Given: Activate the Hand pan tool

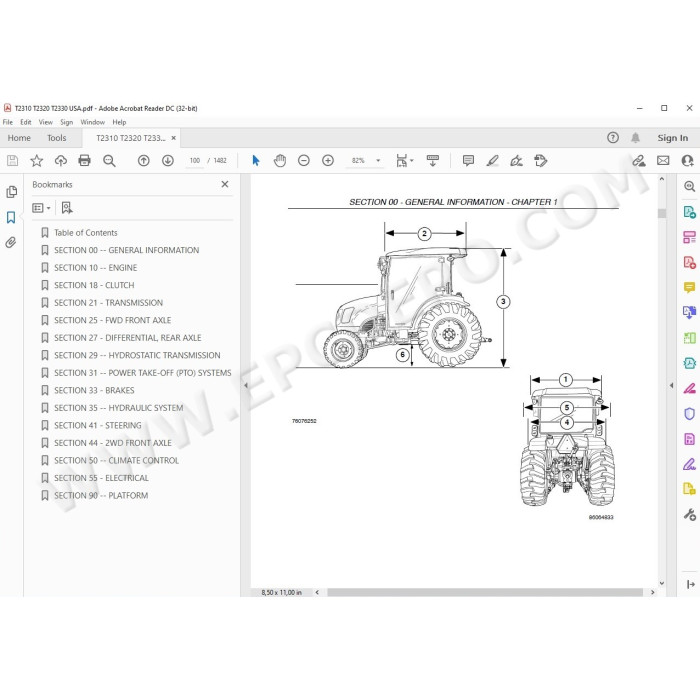Looking at the screenshot, I should [280, 161].
